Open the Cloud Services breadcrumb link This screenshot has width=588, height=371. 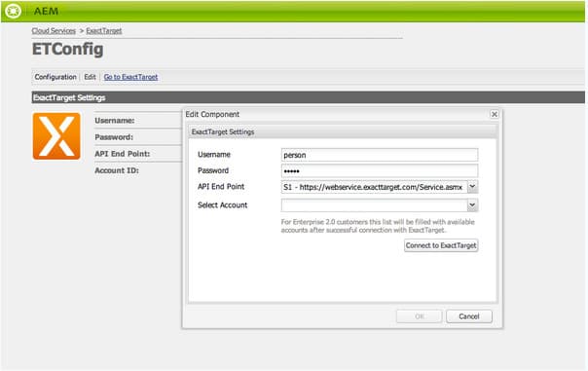pos(54,31)
